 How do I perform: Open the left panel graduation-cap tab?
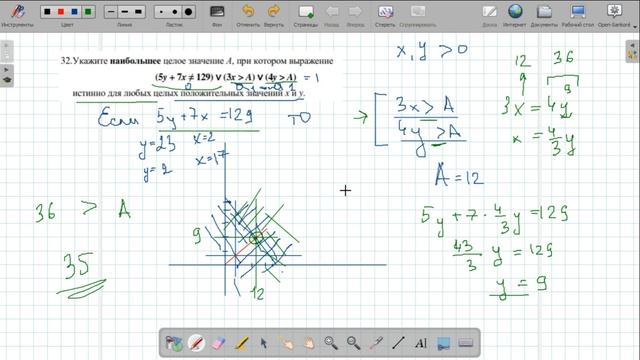pos(7,76)
